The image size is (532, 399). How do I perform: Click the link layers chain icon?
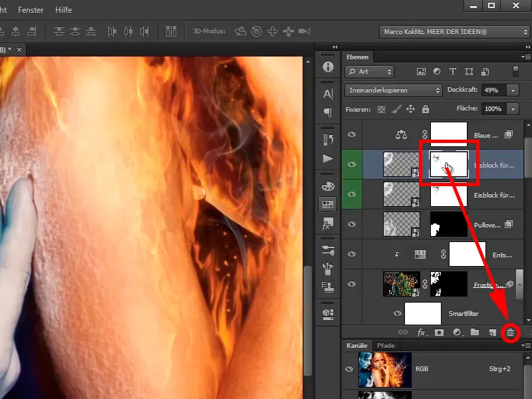coord(403,332)
